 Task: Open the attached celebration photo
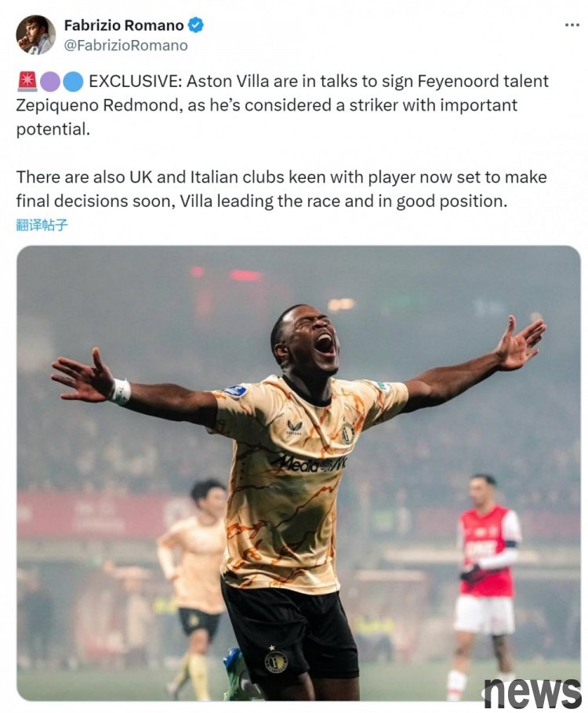coord(299,473)
